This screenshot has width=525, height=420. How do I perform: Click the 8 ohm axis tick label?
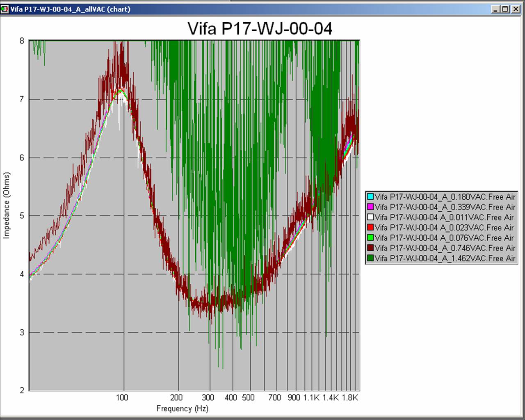22,41
